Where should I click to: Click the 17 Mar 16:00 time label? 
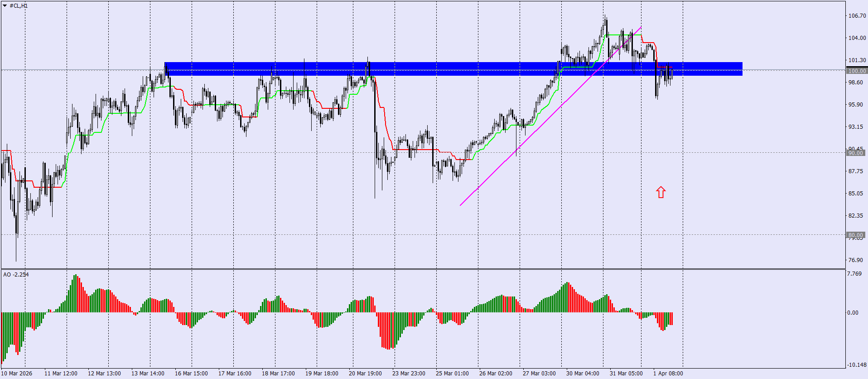[235, 374]
